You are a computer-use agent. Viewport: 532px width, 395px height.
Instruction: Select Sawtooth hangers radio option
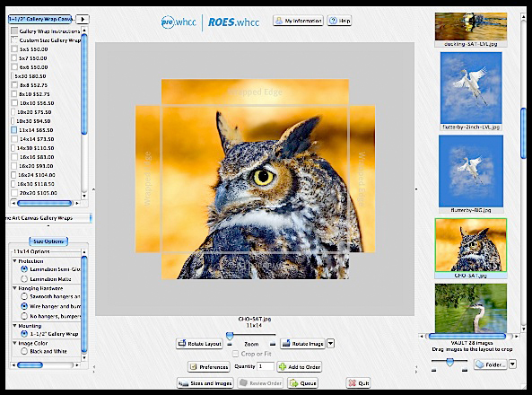24,296
